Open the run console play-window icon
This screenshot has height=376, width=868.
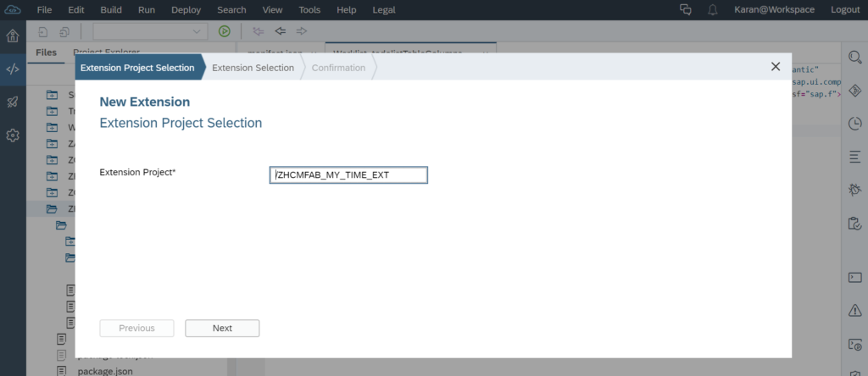[x=854, y=345]
